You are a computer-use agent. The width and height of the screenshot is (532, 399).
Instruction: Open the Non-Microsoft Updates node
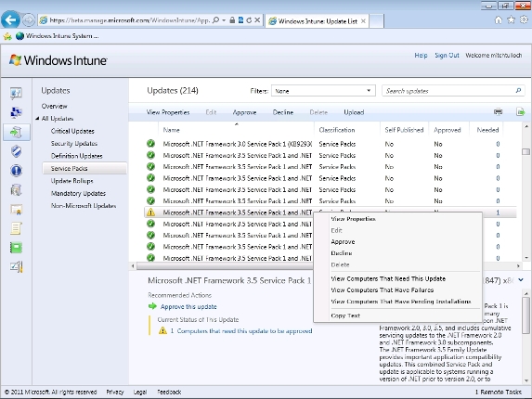(84, 206)
